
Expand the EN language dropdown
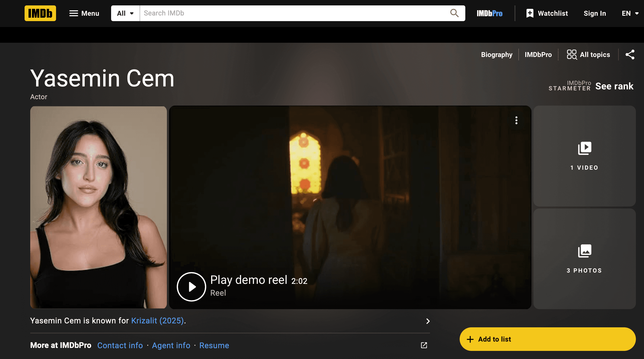click(x=629, y=13)
